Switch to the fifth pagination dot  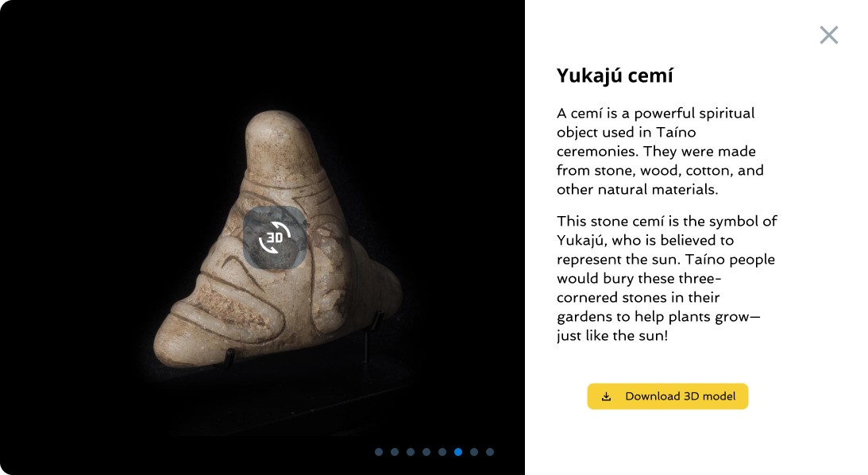[x=442, y=452]
